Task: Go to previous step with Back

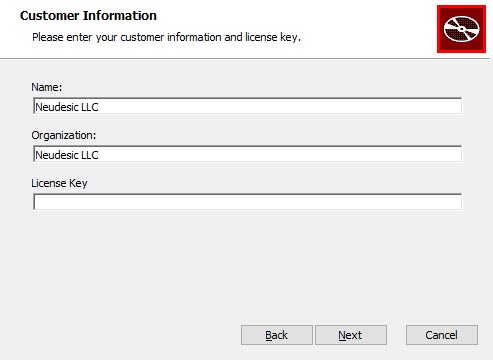Action: [x=277, y=335]
